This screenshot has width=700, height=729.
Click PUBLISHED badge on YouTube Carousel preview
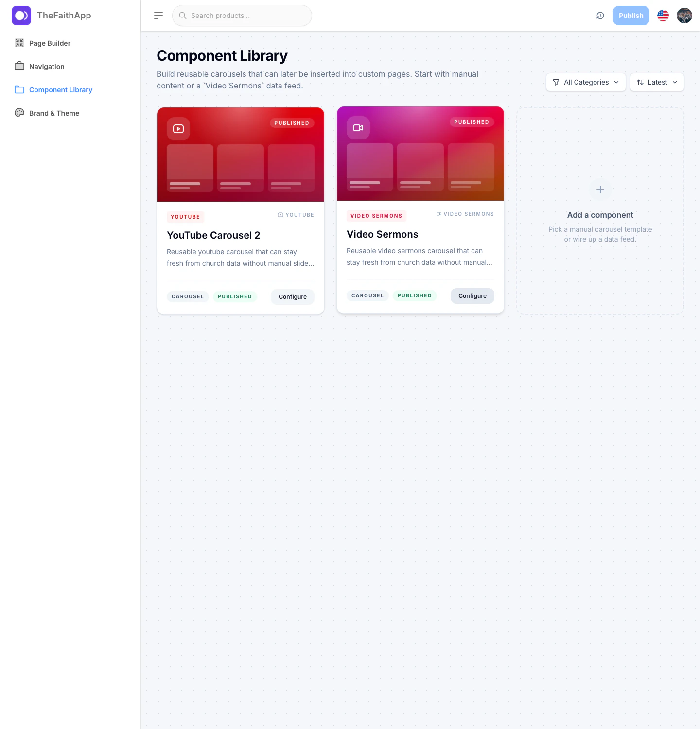(292, 123)
